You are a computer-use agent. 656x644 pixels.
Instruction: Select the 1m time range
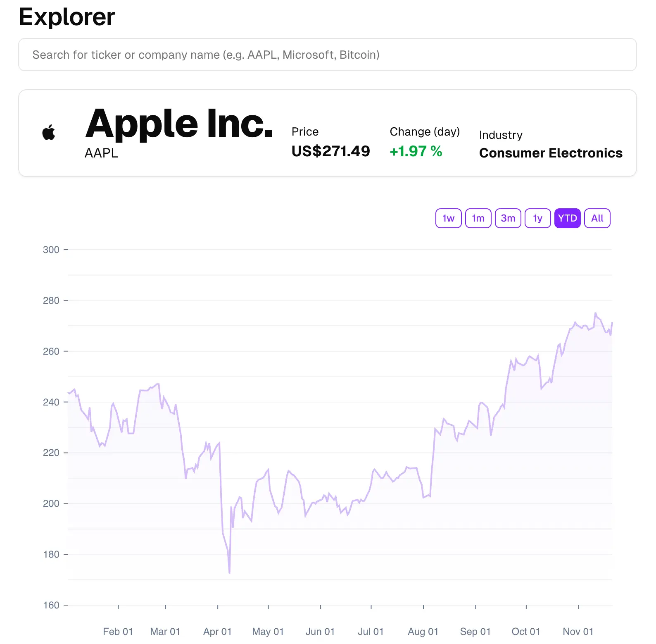coord(478,218)
